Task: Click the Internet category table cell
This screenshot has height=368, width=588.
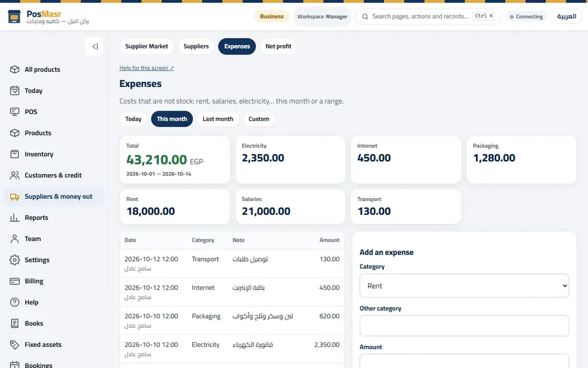Action: click(203, 288)
